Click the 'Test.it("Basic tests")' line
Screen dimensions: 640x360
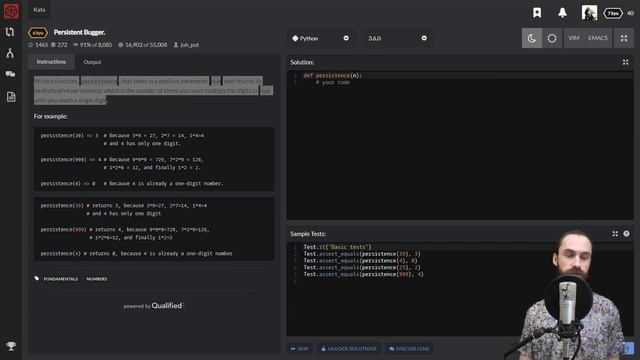pos(337,247)
